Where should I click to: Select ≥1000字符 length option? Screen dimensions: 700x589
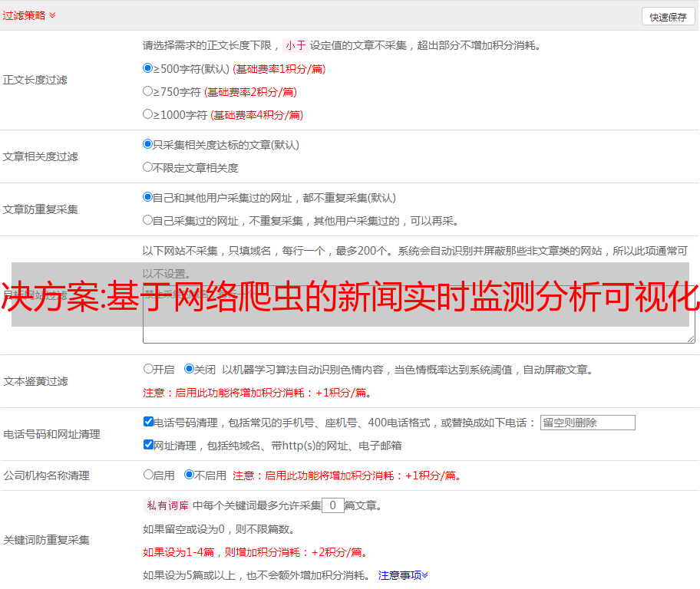coord(148,114)
